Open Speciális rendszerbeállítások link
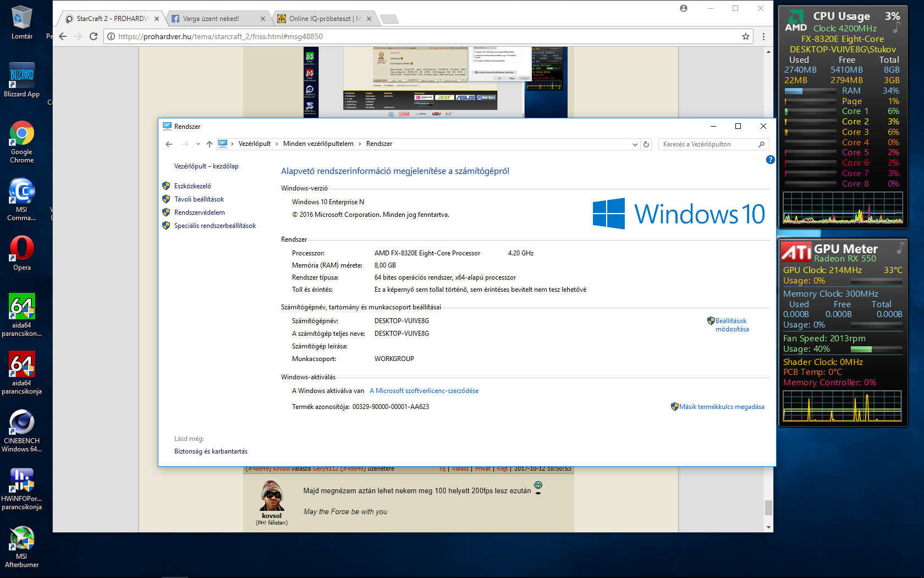924x578 pixels. 215,226
